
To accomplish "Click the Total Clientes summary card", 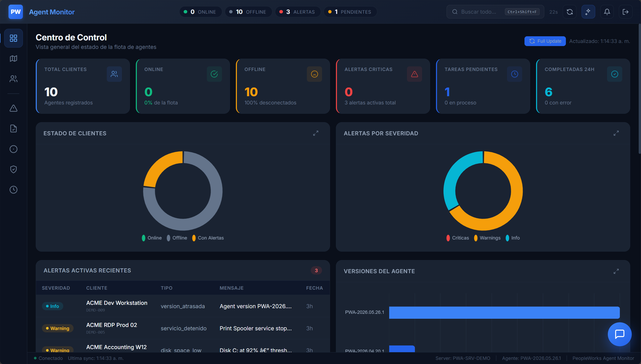I will coord(83,86).
